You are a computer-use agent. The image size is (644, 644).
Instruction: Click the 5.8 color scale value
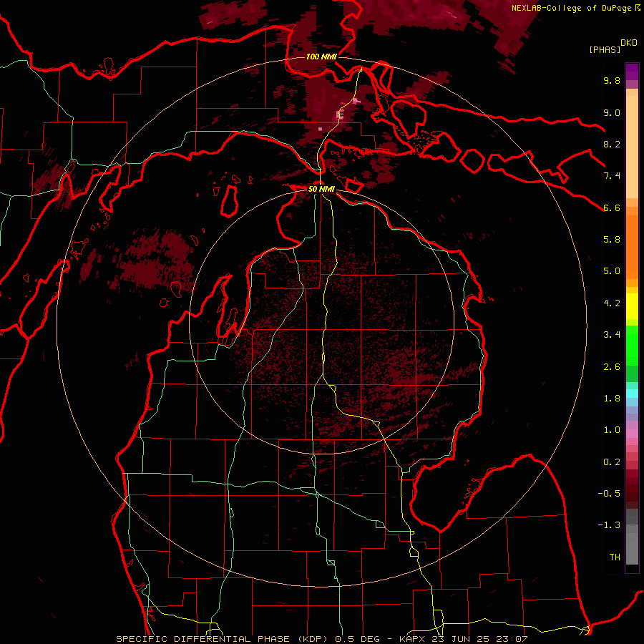612,240
